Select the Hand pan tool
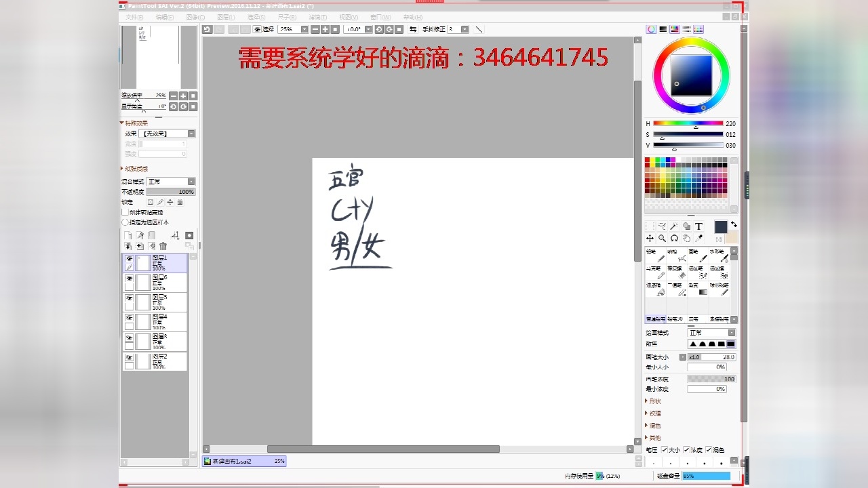Image resolution: width=868 pixels, height=488 pixels. tap(686, 239)
